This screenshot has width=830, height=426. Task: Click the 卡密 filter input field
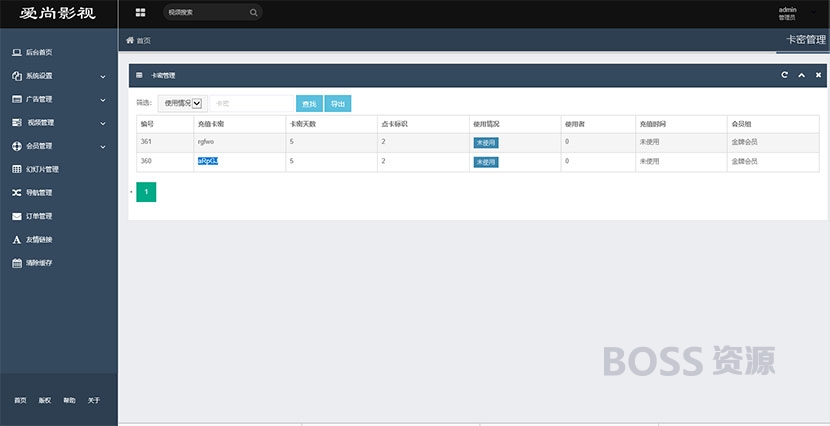click(252, 104)
